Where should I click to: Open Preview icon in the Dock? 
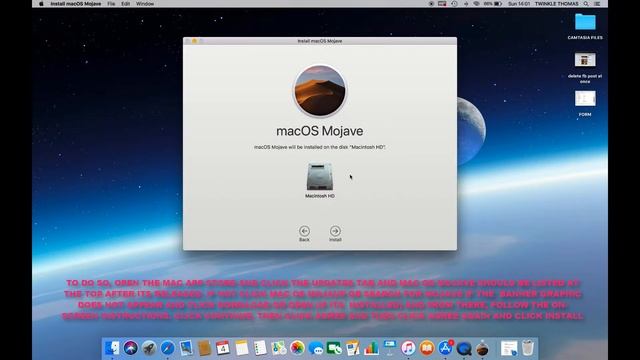[x=186, y=348]
